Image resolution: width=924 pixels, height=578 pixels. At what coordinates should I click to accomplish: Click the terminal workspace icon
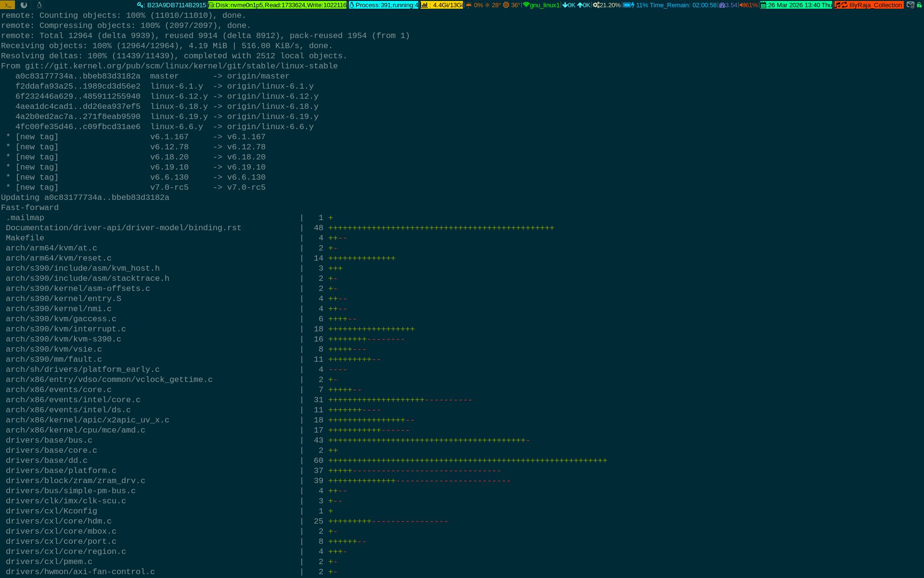(8, 5)
